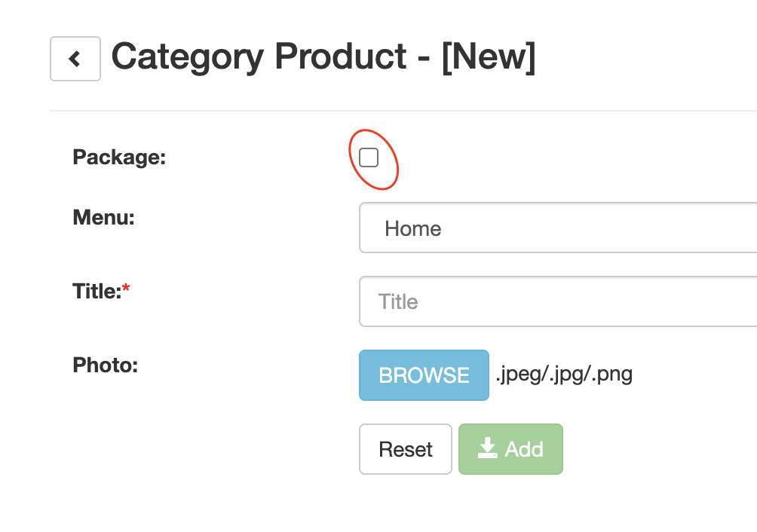Tick the Package checkbox
This screenshot has height=532, width=757.
[x=369, y=157]
